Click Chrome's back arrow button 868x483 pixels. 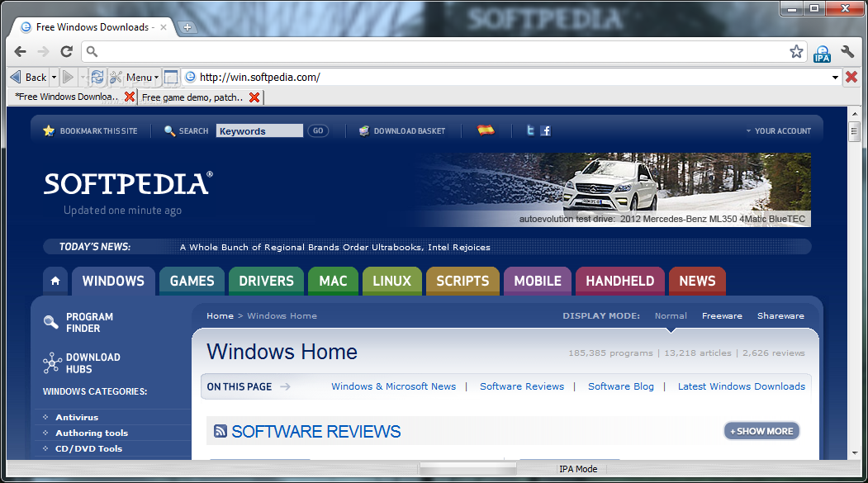pyautogui.click(x=21, y=51)
